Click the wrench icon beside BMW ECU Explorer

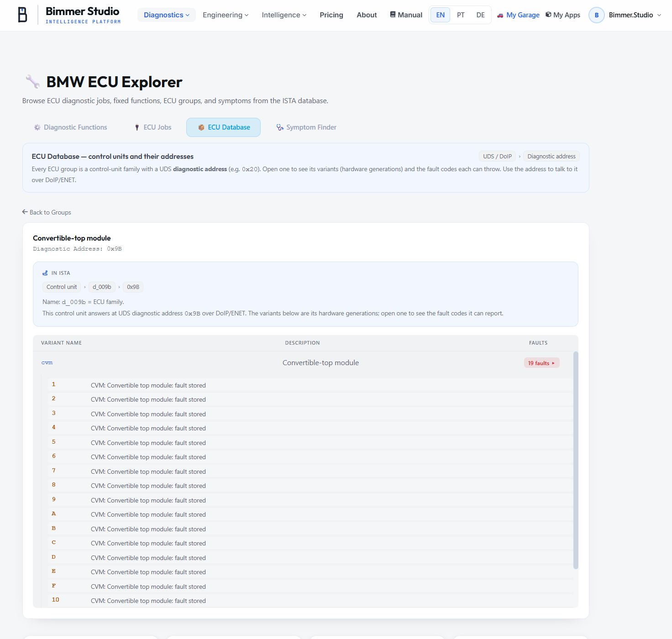(32, 82)
